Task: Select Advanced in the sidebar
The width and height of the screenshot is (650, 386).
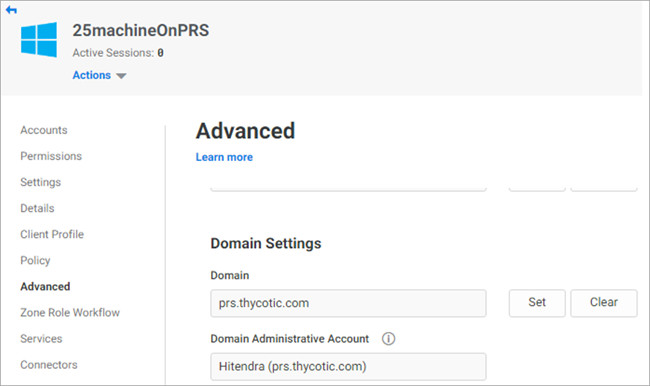Action: click(45, 286)
